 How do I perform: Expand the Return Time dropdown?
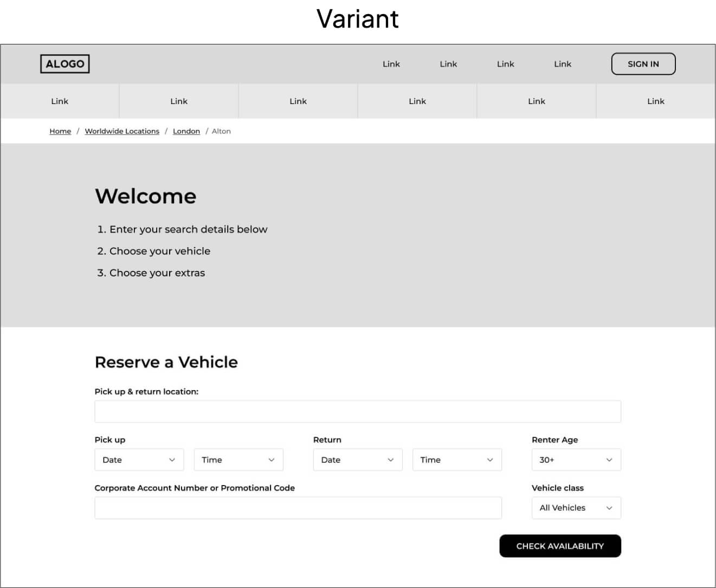tap(457, 460)
